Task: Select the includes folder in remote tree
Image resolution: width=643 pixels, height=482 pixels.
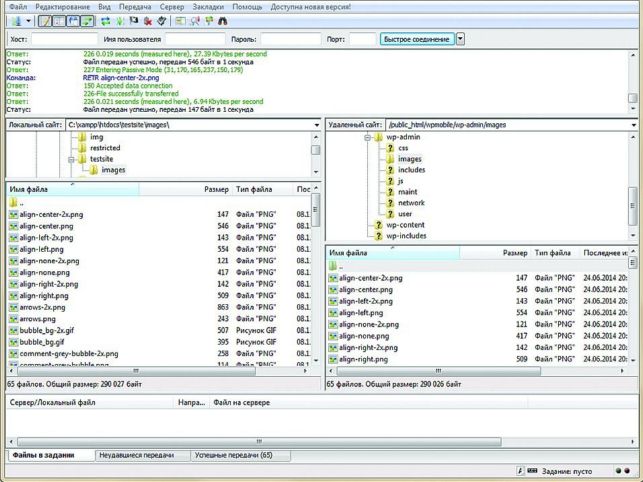Action: point(411,170)
